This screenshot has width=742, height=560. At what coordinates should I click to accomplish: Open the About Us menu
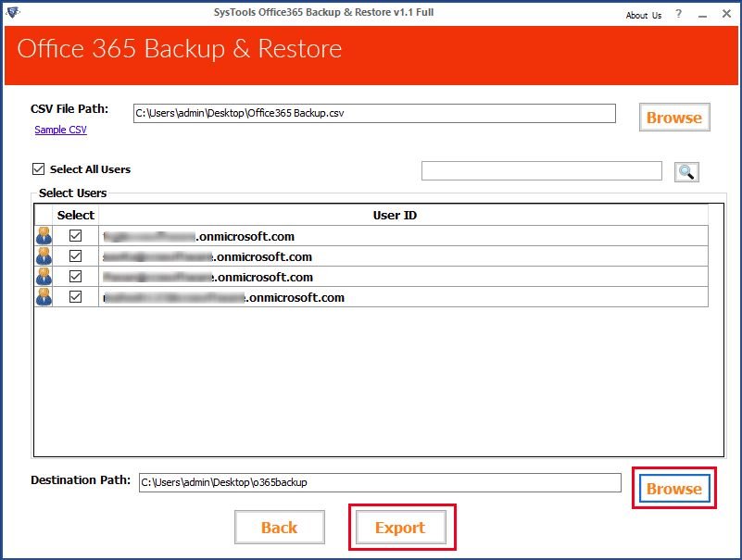point(644,15)
